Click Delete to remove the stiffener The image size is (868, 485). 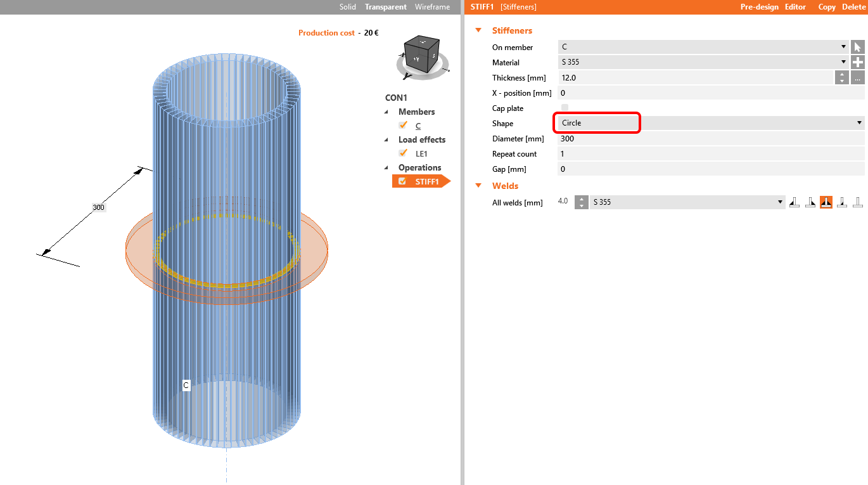853,7
